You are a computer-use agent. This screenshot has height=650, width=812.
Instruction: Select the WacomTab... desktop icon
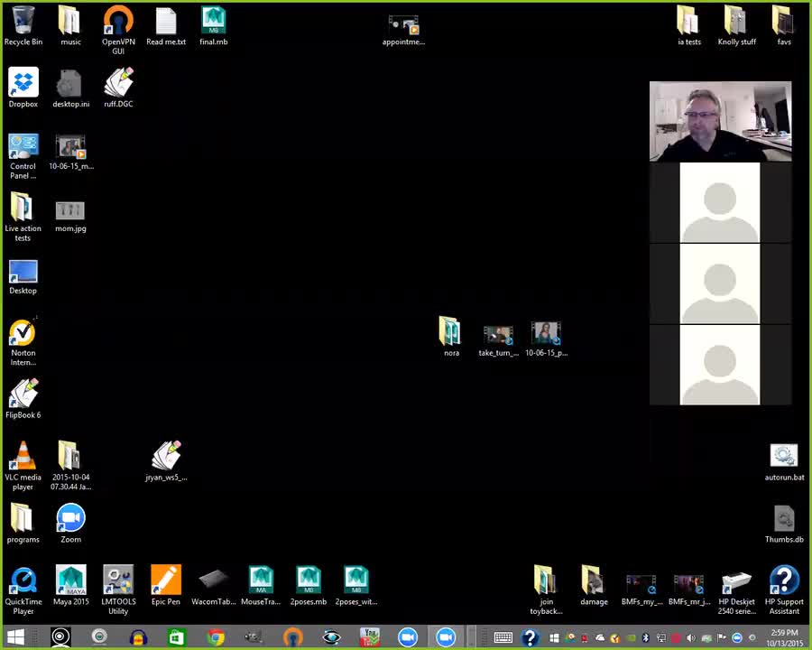tap(213, 586)
